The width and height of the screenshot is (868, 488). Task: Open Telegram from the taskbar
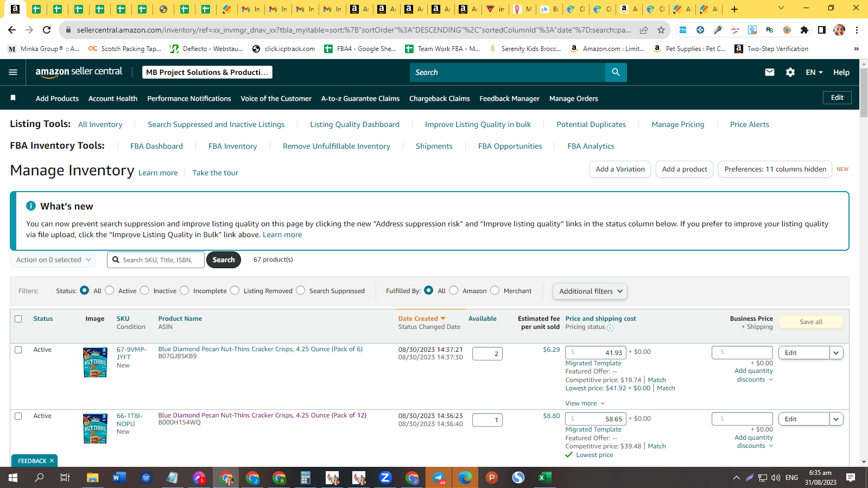[439, 478]
